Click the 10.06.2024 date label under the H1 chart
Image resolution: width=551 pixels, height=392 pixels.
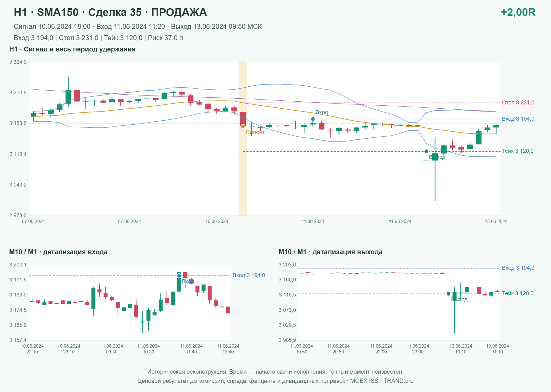click(x=217, y=221)
